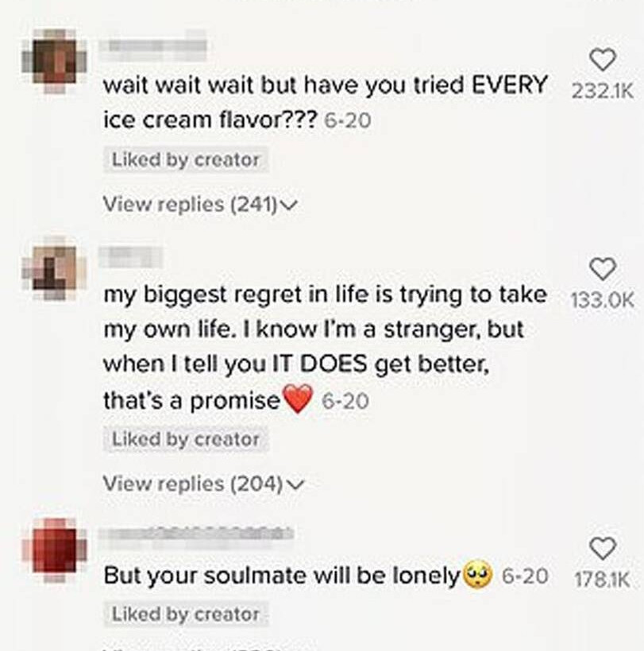Like the biggest regret comment
The height and width of the screenshot is (651, 644).
click(603, 269)
